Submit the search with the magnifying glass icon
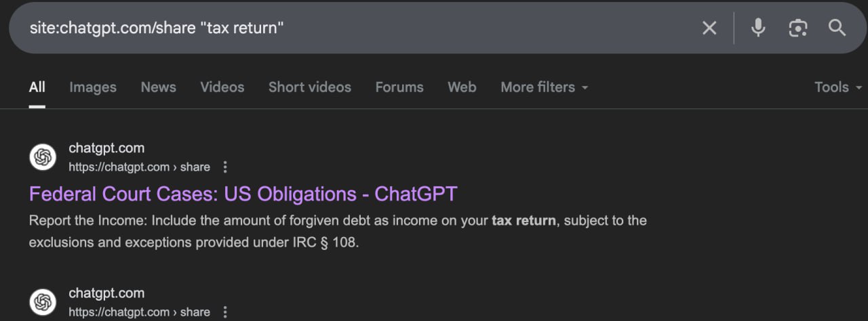The height and width of the screenshot is (321, 868). point(837,28)
